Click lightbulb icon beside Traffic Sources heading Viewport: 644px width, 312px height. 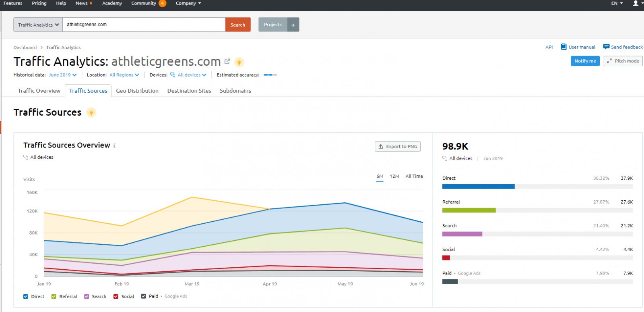91,112
